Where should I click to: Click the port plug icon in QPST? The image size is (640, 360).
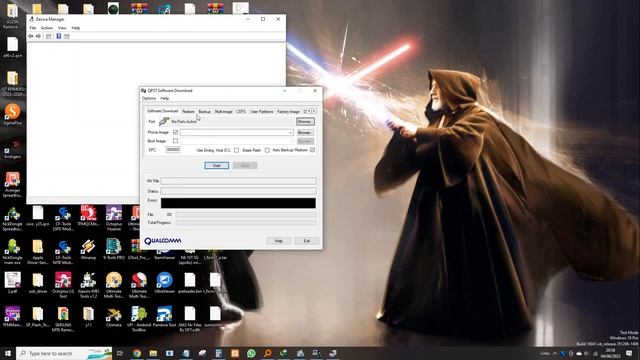(x=164, y=121)
